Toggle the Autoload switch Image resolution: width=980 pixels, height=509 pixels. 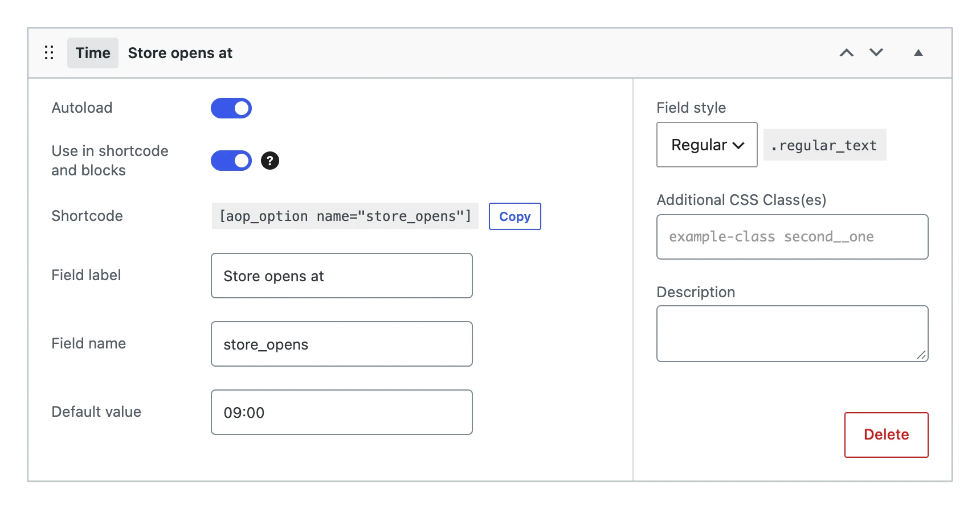point(231,108)
